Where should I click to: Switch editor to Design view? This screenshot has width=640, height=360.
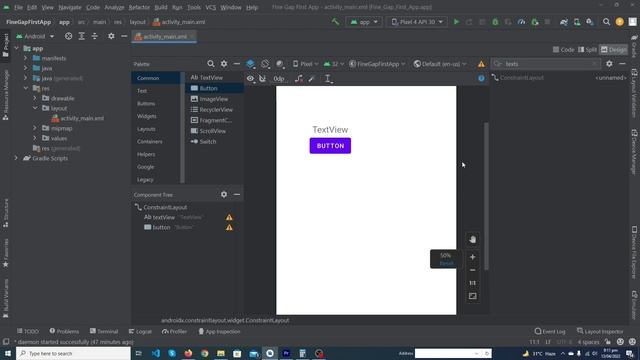point(614,49)
